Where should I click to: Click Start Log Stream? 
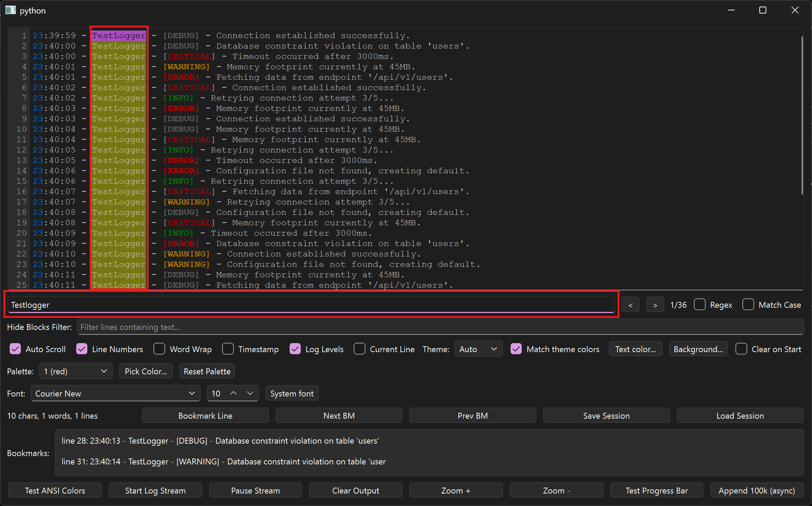(x=155, y=490)
